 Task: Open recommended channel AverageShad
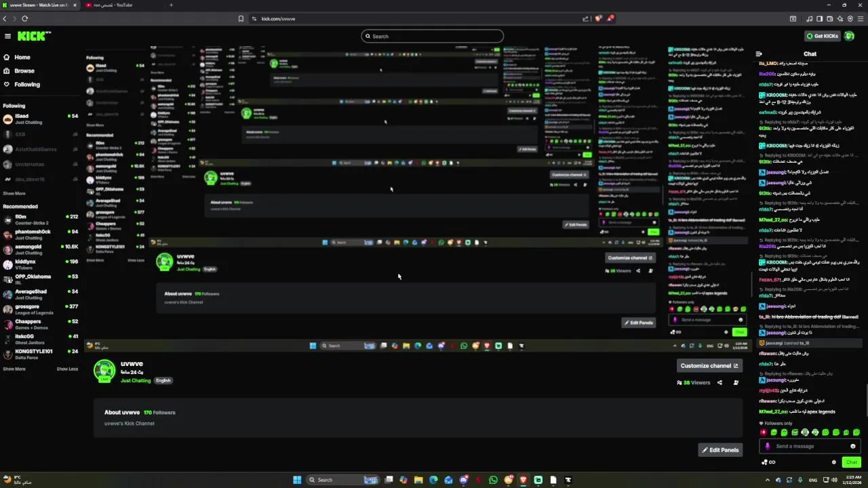point(41,294)
